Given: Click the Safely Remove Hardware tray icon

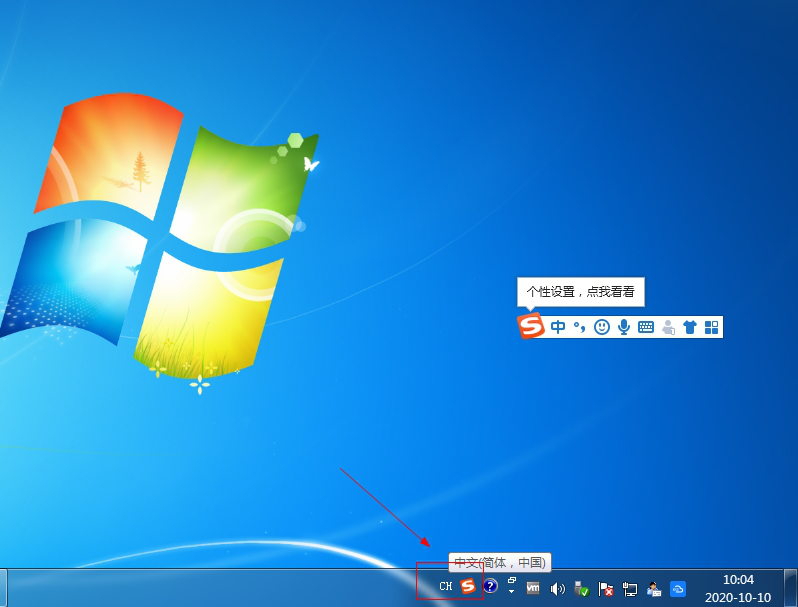Looking at the screenshot, I should click(x=581, y=589).
